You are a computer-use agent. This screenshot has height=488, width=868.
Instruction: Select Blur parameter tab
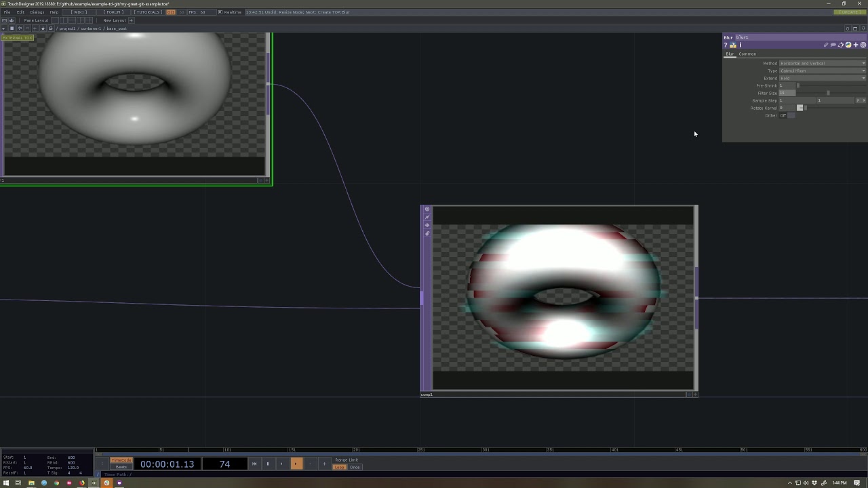[730, 54]
